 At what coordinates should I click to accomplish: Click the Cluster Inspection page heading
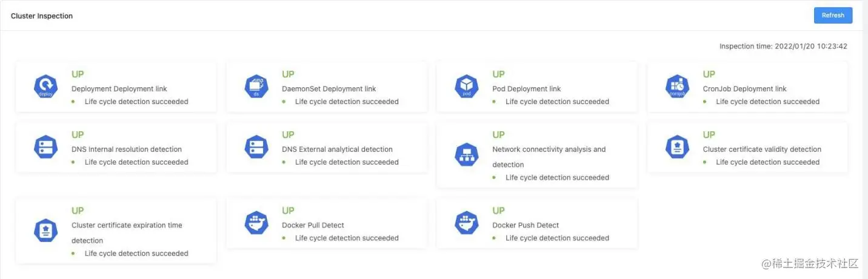(42, 16)
